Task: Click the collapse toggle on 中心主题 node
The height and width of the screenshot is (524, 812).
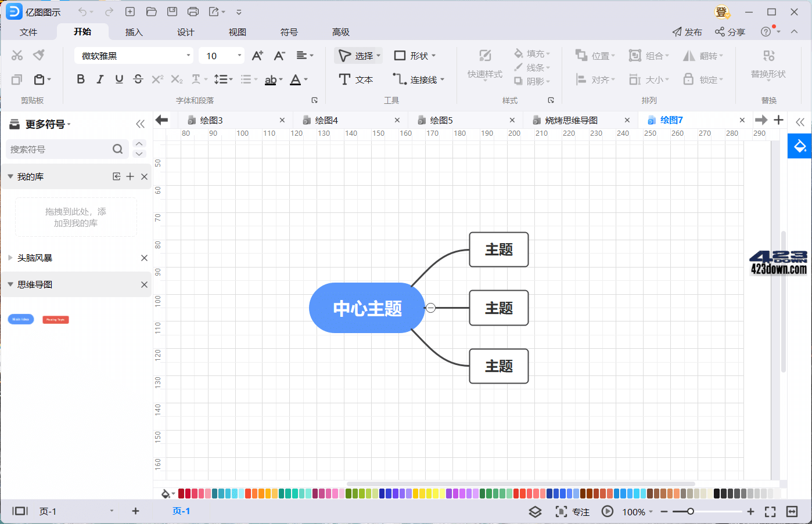Action: (x=430, y=308)
